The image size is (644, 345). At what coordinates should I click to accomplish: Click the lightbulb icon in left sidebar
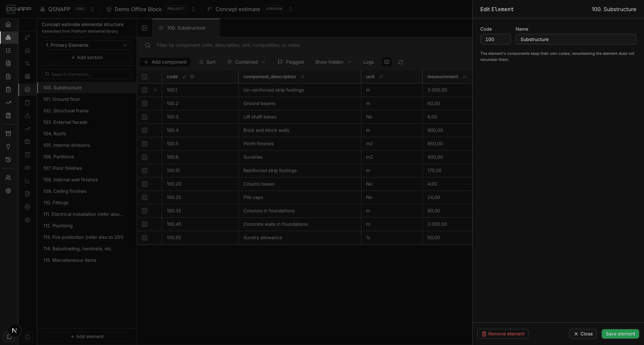pyautogui.click(x=8, y=146)
